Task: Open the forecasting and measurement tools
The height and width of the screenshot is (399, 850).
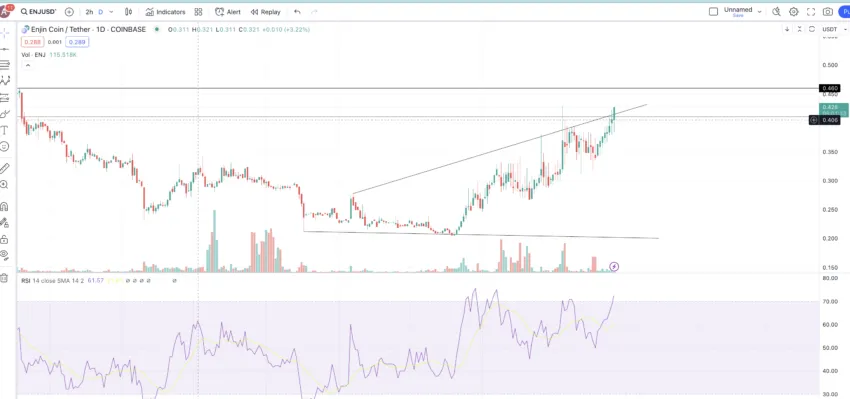Action: point(5,98)
